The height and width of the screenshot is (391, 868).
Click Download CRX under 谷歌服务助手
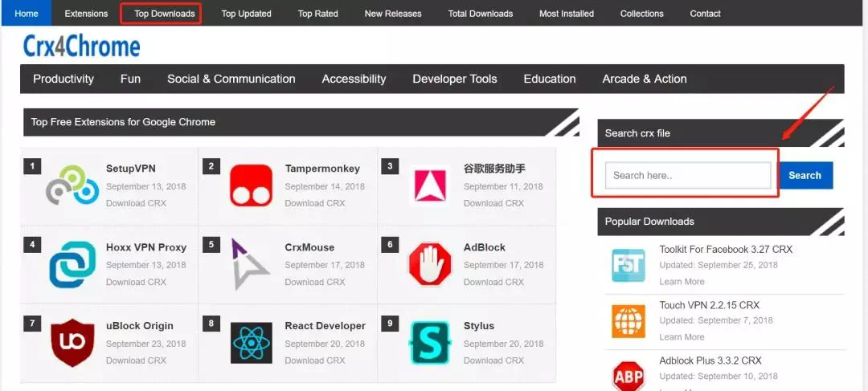pos(493,203)
